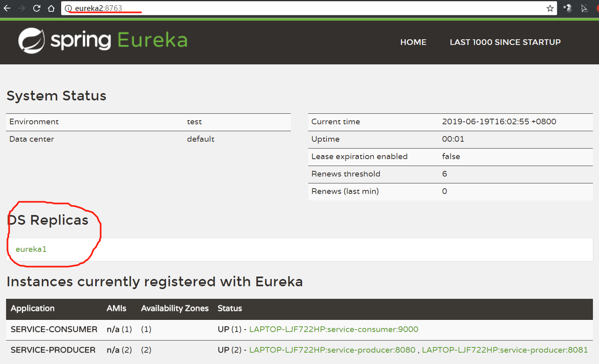Click the Uptime label

click(x=325, y=139)
